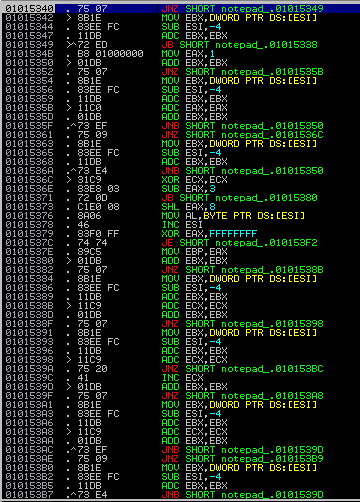Select the row at address 010153A8
Viewport: 360px width, 502px height.
180,431
